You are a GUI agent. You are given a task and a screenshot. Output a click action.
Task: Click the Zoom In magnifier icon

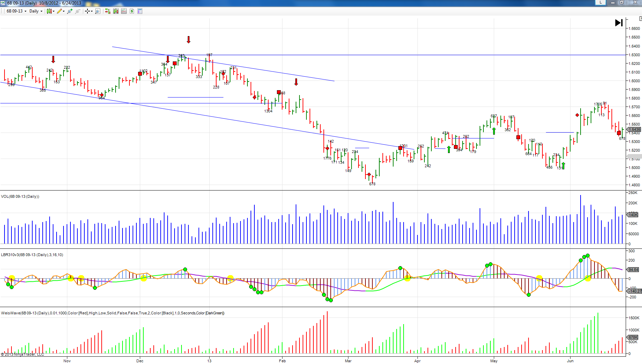coord(70,11)
